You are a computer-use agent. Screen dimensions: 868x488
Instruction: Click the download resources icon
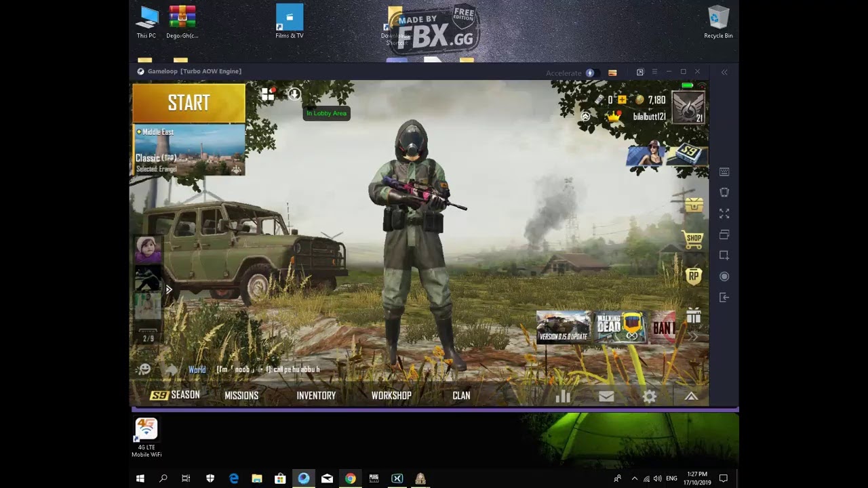pyautogui.click(x=294, y=94)
